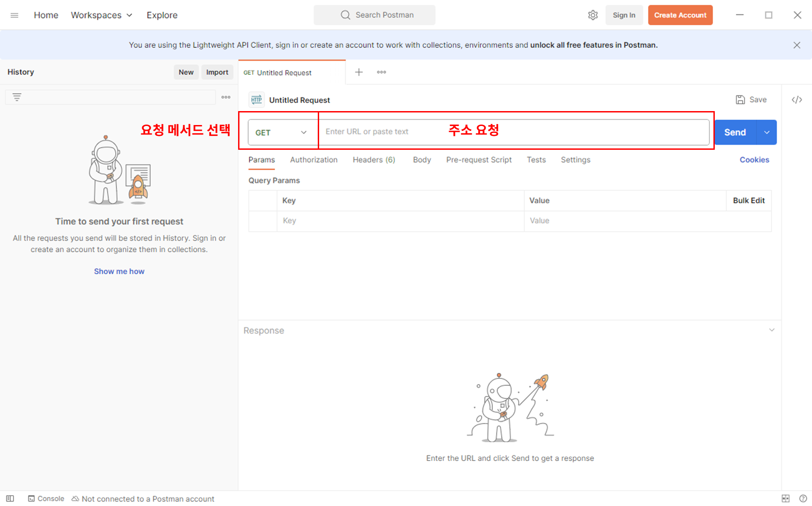This screenshot has height=506, width=812.
Task: Open the tab options ellipsis menu
Action: click(x=382, y=72)
